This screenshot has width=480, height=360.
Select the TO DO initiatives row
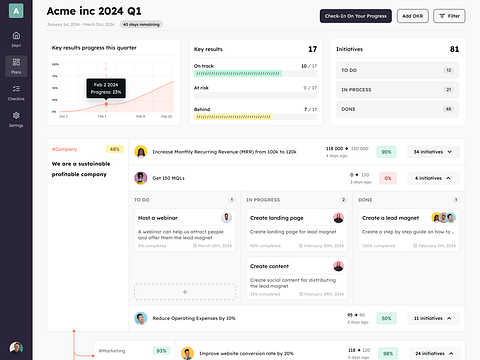point(397,70)
